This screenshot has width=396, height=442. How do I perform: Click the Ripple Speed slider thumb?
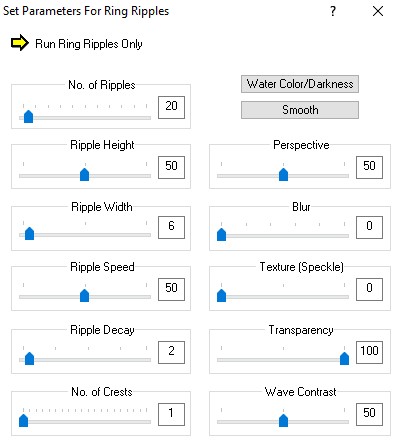[85, 295]
